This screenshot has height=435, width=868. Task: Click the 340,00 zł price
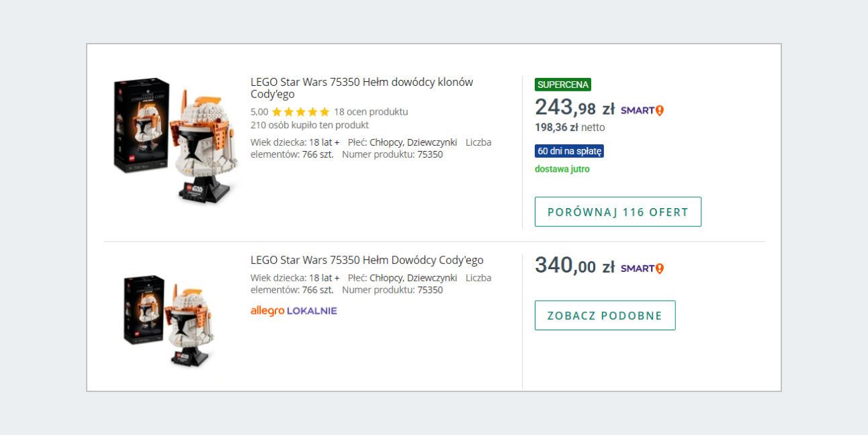pos(575,265)
